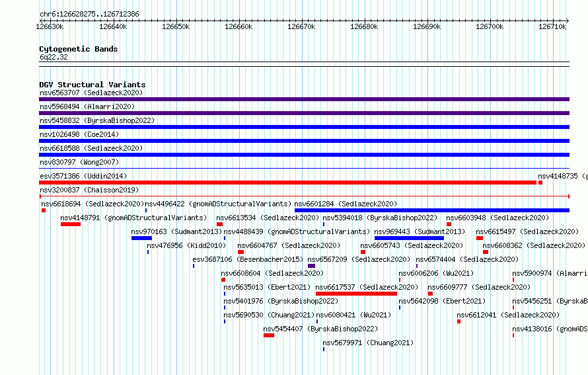
Task: Select the red nsv6617537 variant bar
Action: (356, 294)
